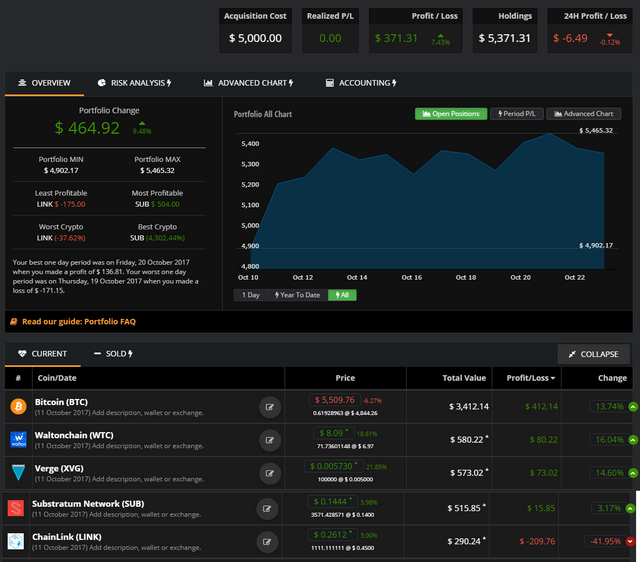Viewport: 640px width, 562px height.
Task: Click the Waltonchain coin logo
Action: click(17, 439)
